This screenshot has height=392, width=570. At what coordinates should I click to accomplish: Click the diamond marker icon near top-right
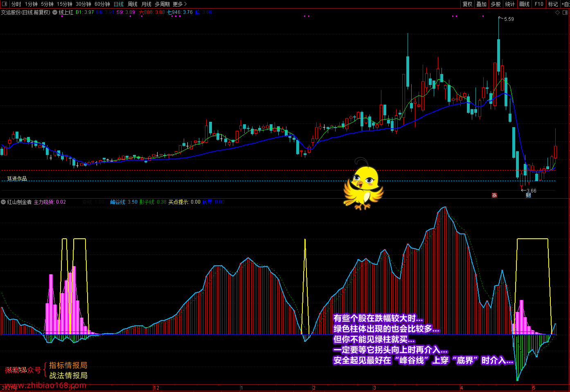pyautogui.click(x=557, y=13)
